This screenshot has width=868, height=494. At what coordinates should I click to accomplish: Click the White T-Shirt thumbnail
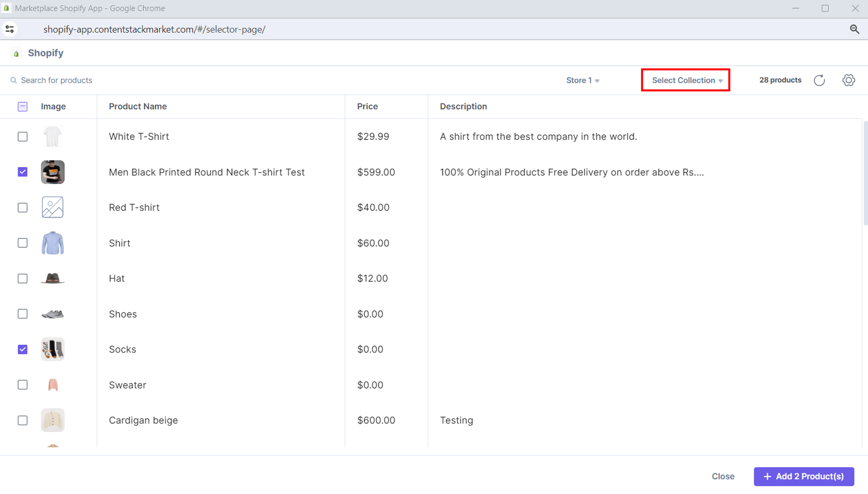tap(52, 136)
